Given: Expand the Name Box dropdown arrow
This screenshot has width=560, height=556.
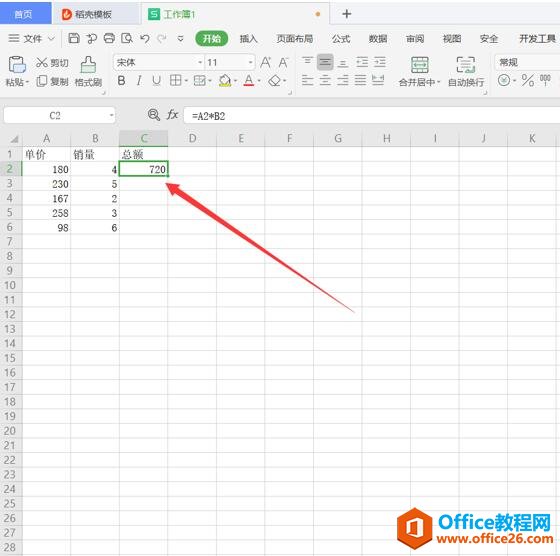Looking at the screenshot, I should [x=111, y=115].
